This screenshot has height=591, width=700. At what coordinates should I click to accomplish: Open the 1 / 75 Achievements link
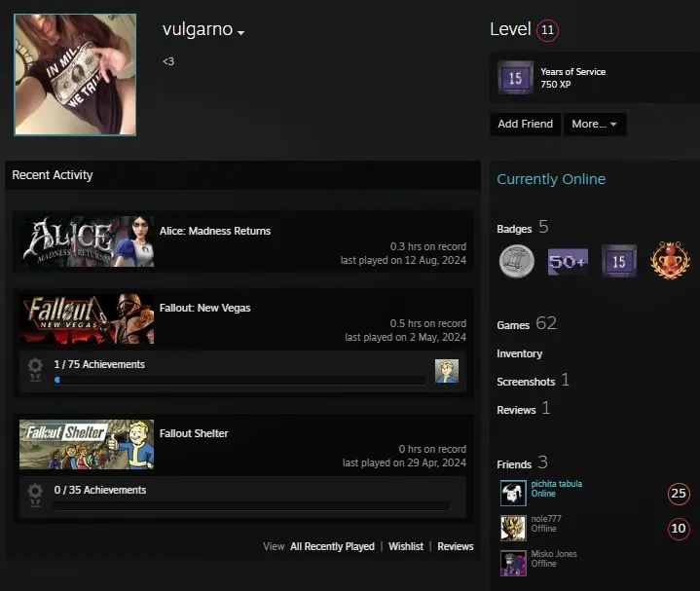click(99, 364)
